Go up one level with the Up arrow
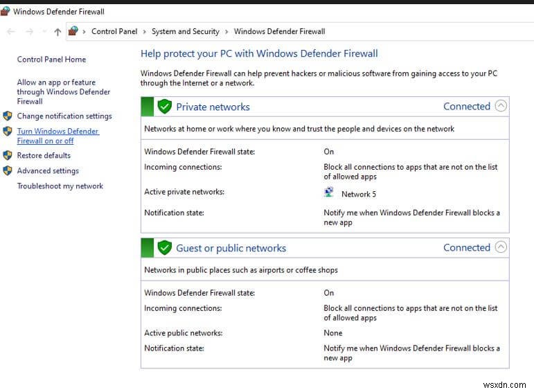 (x=57, y=32)
